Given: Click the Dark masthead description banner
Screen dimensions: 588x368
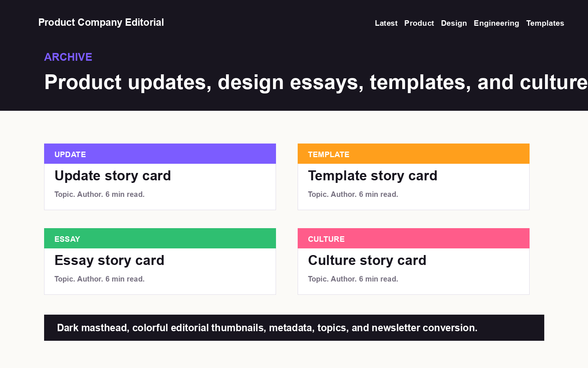Looking at the screenshot, I should pos(294,328).
